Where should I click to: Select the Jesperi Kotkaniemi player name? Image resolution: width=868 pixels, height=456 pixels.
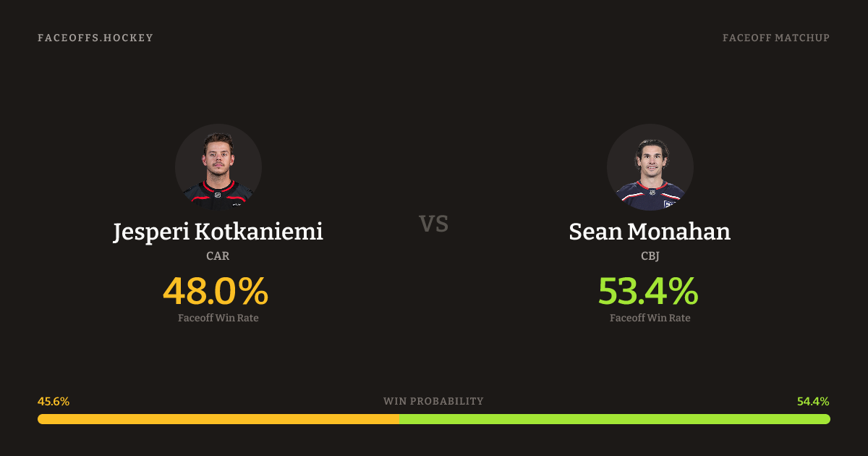coord(218,232)
